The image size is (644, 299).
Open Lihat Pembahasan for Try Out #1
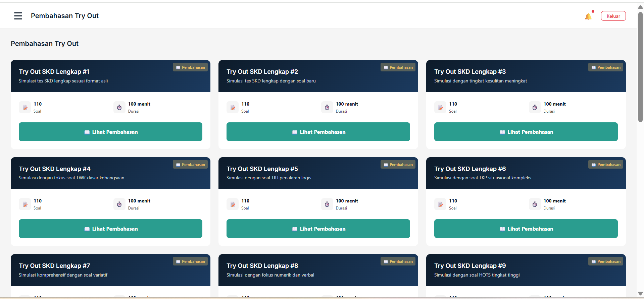click(110, 132)
